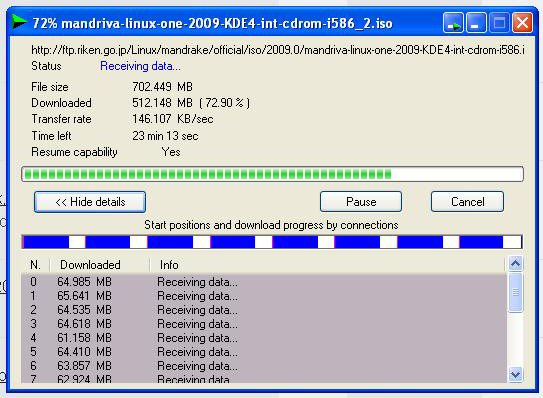Select connection 0 row with 64.985 MB
Viewport: 543px width, 398px height.
[264, 282]
